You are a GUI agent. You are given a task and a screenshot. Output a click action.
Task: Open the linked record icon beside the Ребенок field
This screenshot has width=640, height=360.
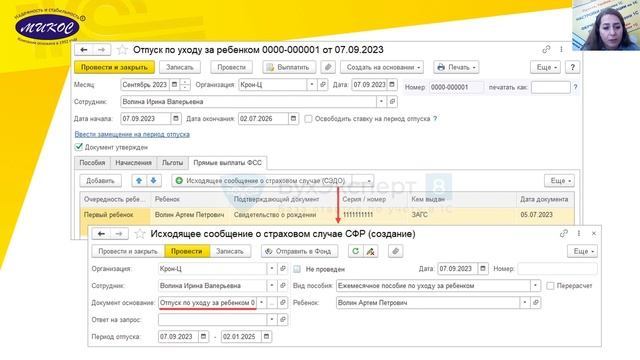[536, 302]
